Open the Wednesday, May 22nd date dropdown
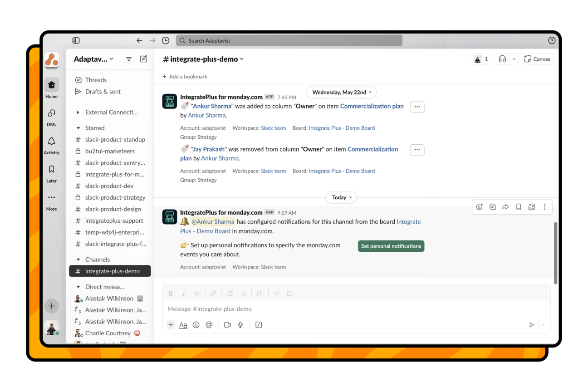The image size is (588, 392). coord(341,92)
